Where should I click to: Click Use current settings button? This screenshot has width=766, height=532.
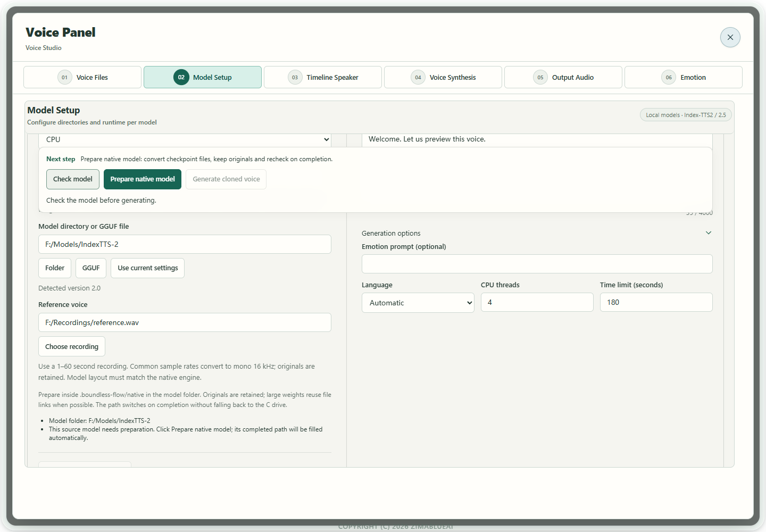pyautogui.click(x=148, y=268)
